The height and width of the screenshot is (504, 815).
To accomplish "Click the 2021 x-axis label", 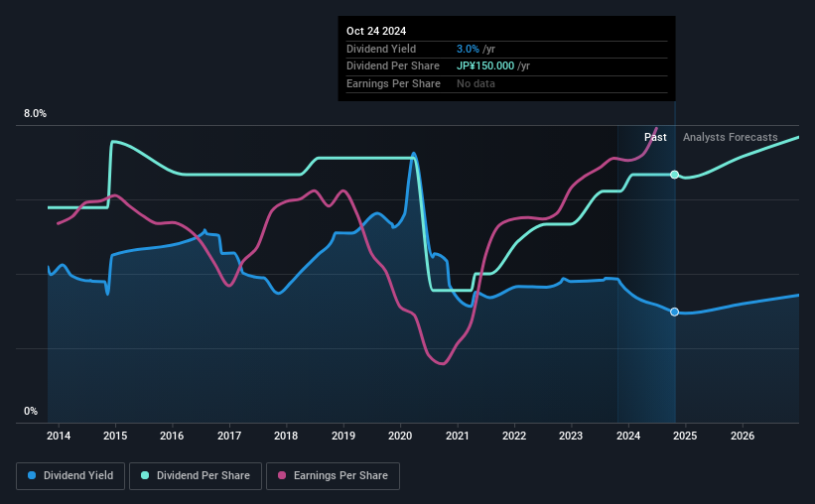I will pos(457,436).
